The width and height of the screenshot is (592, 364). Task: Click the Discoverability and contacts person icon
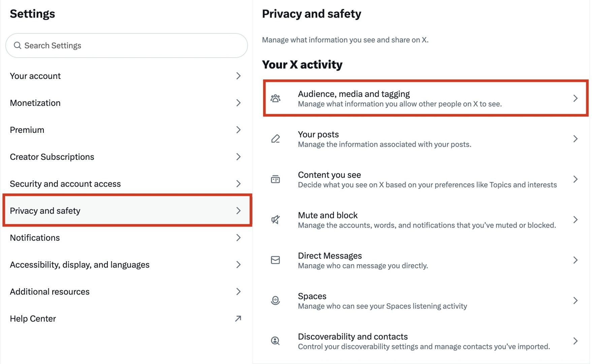coord(276,341)
